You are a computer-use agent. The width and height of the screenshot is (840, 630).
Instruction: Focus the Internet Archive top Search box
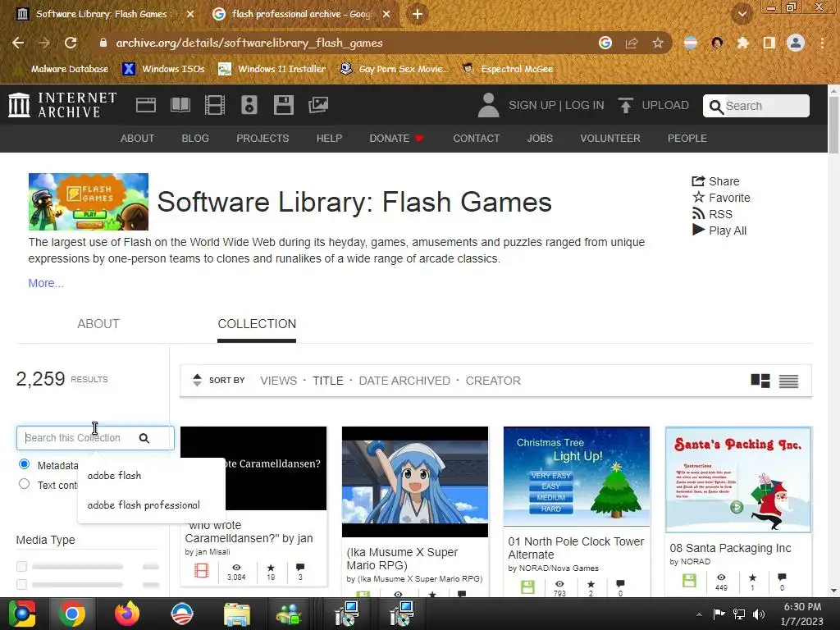(x=756, y=106)
